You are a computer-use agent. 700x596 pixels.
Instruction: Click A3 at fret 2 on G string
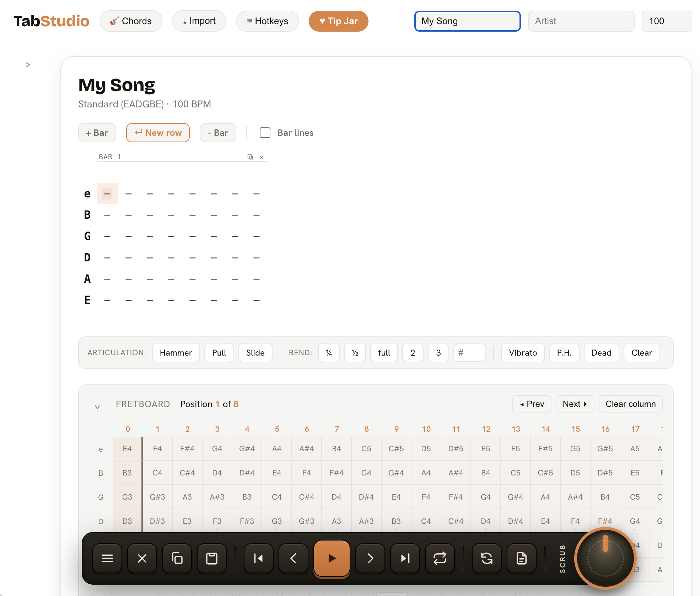[187, 497]
